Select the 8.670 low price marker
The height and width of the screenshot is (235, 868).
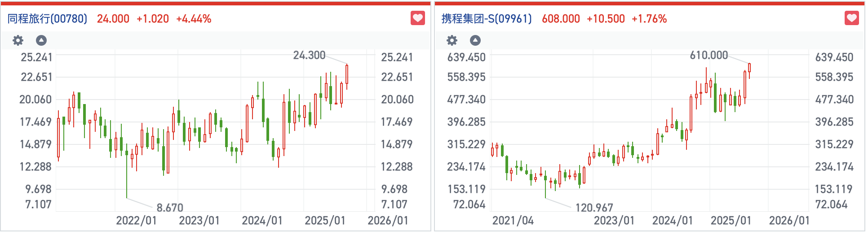pos(170,208)
